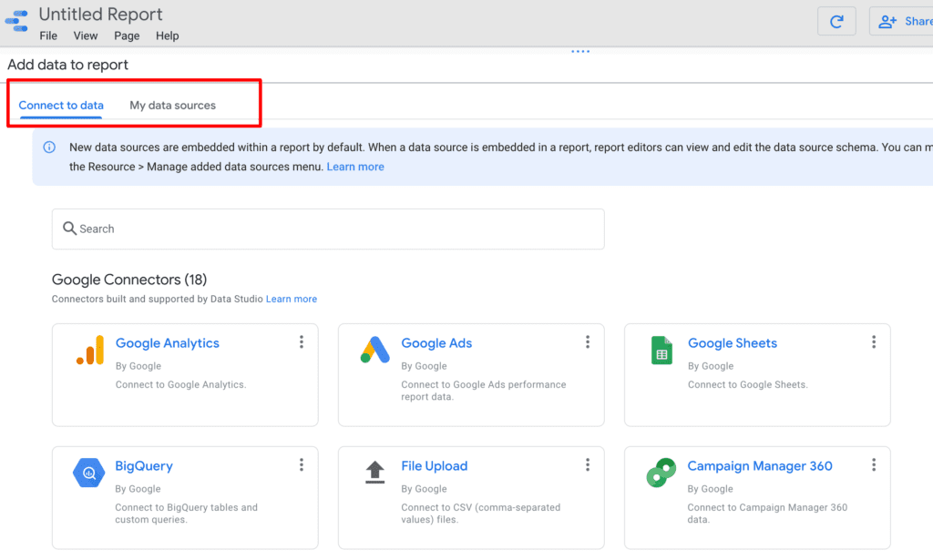This screenshot has width=933, height=560.
Task: Open the Page menu
Action: [x=127, y=36]
